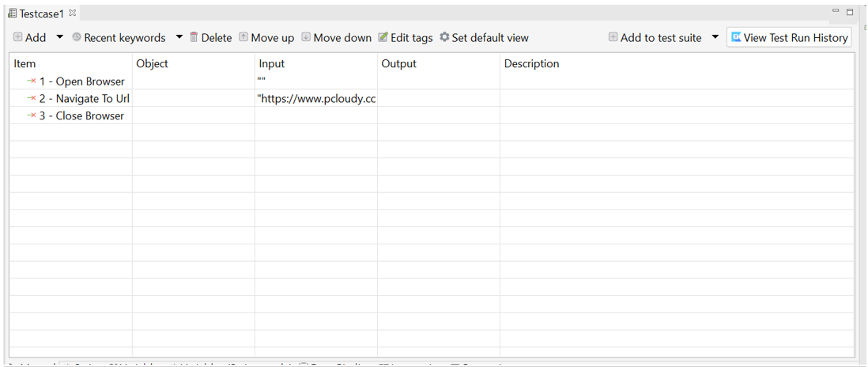This screenshot has width=868, height=367.
Task: Click the Description column header
Action: pyautogui.click(x=531, y=64)
